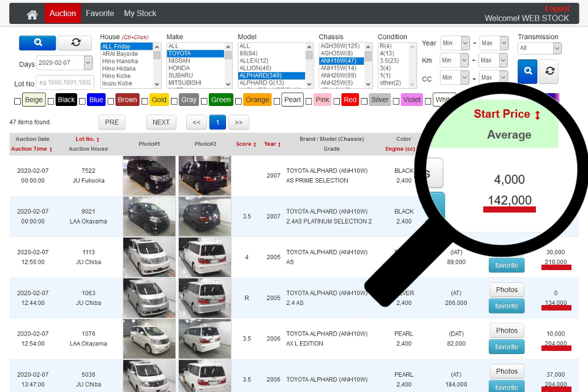Sort table by Year column arrow
Viewport: 588px width, 392px height.
[x=279, y=145]
